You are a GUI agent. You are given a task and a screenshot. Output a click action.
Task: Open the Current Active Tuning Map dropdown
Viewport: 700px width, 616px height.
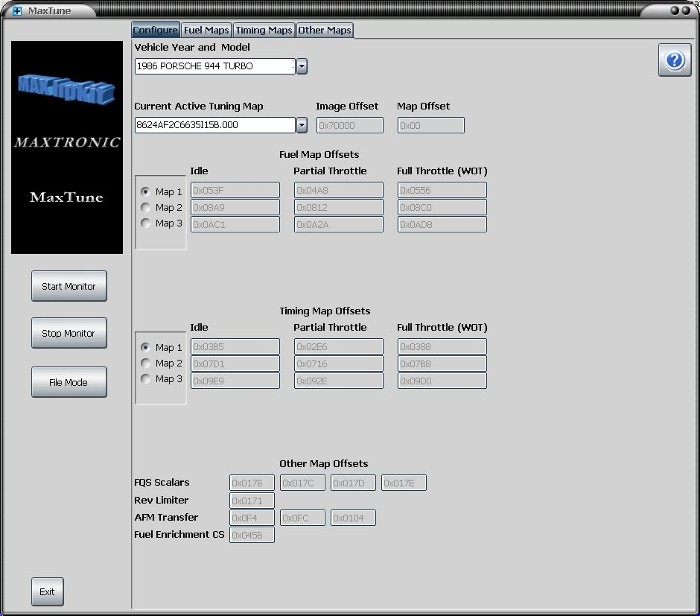point(302,125)
